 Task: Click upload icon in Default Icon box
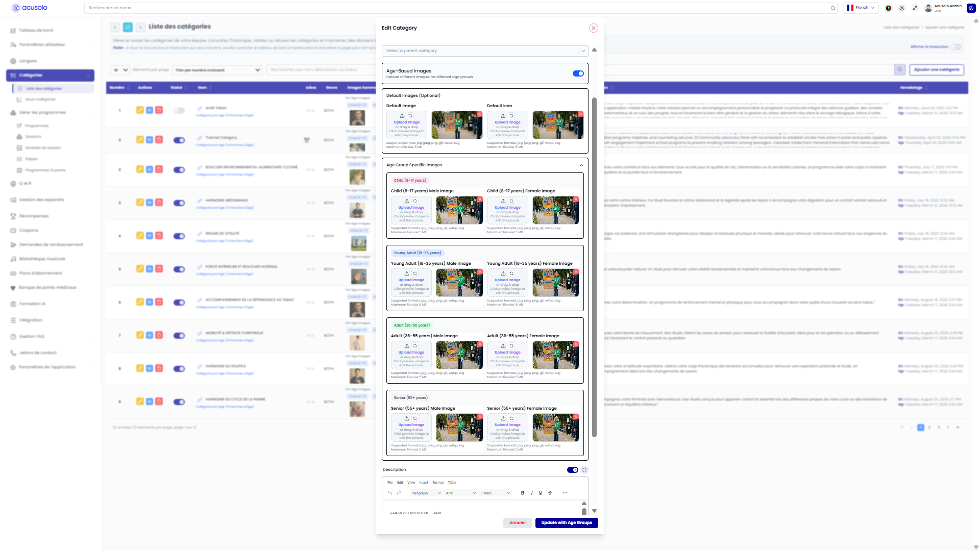503,116
